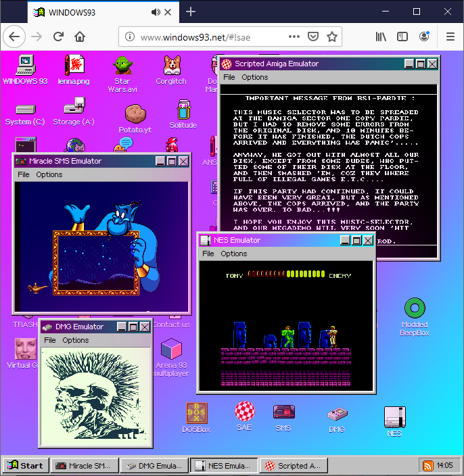
Task: Bookmark this page with the star icon
Action: (x=332, y=37)
